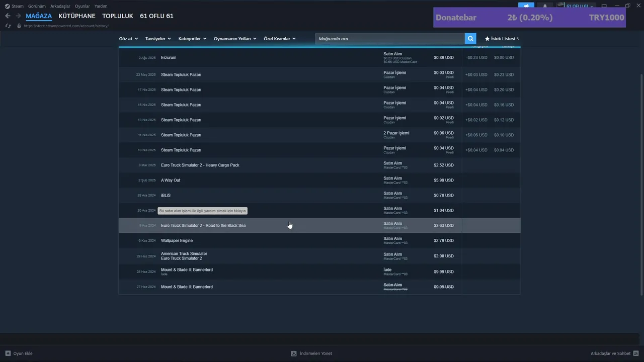The height and width of the screenshot is (362, 644).
Task: Click the Steam logo icon
Action: tap(7, 6)
